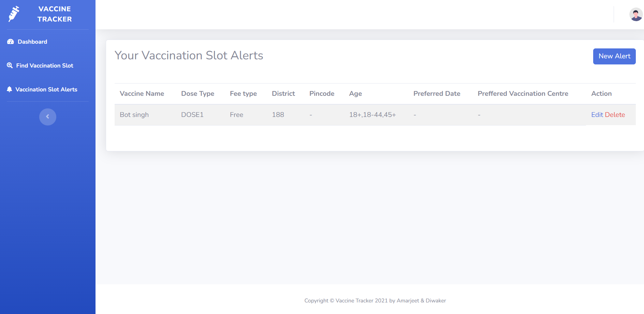The height and width of the screenshot is (314, 644).
Task: Open the Dashboard menu item
Action: tap(32, 42)
